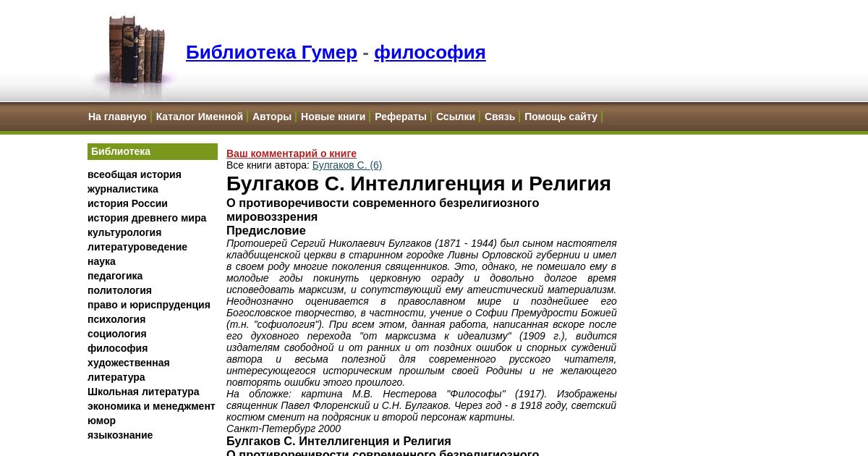The image size is (868, 456).
Task: Select психология in the sidebar
Action: (x=116, y=319)
